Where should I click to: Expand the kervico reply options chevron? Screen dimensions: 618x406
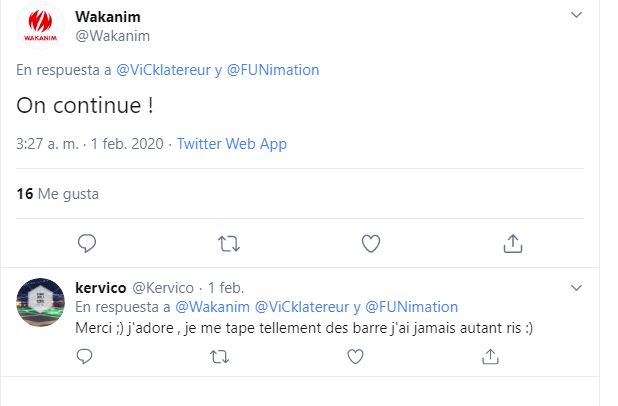[576, 288]
